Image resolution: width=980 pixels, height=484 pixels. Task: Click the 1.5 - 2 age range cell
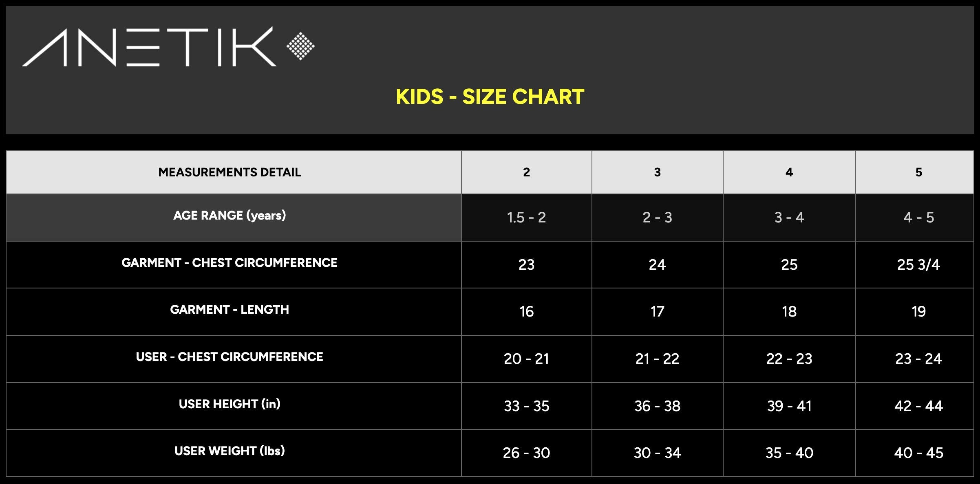coord(526,218)
